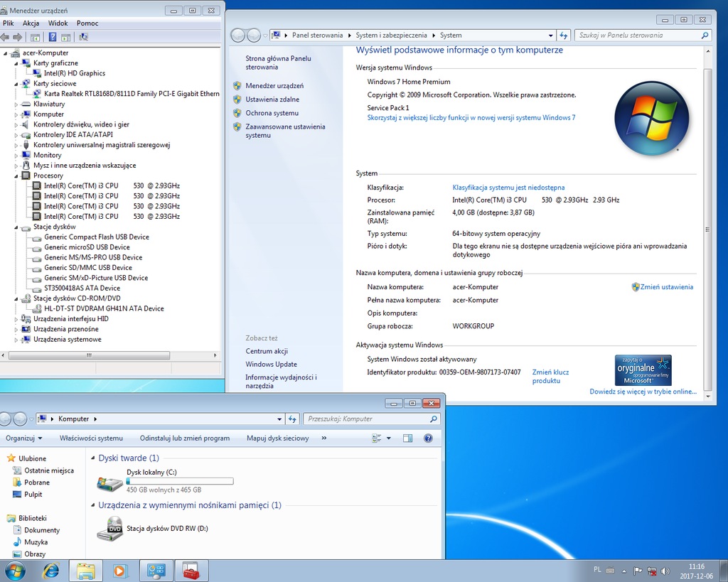Open Menedżer urządzeń link in System panel
Image resolution: width=728 pixels, height=582 pixels.
[274, 86]
